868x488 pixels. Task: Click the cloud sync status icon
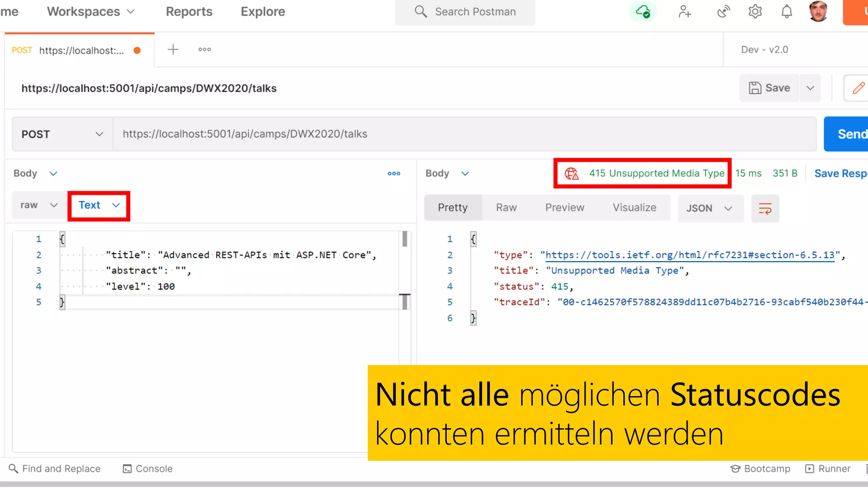[643, 11]
